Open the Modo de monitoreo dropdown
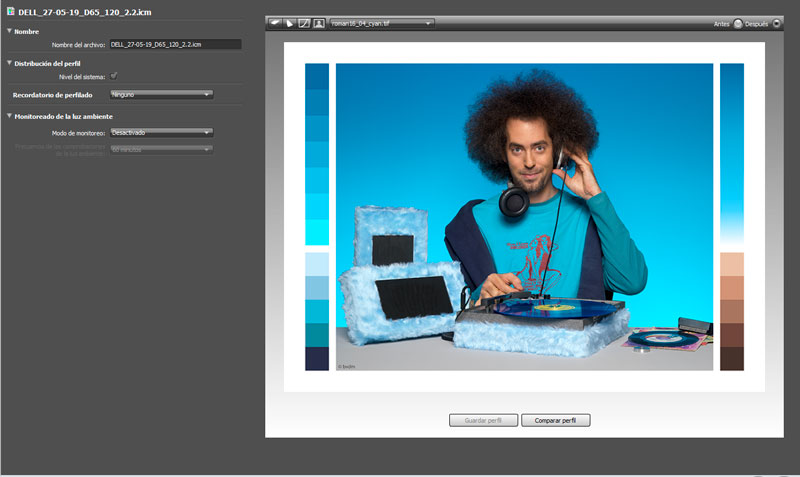800x477 pixels. (x=161, y=131)
